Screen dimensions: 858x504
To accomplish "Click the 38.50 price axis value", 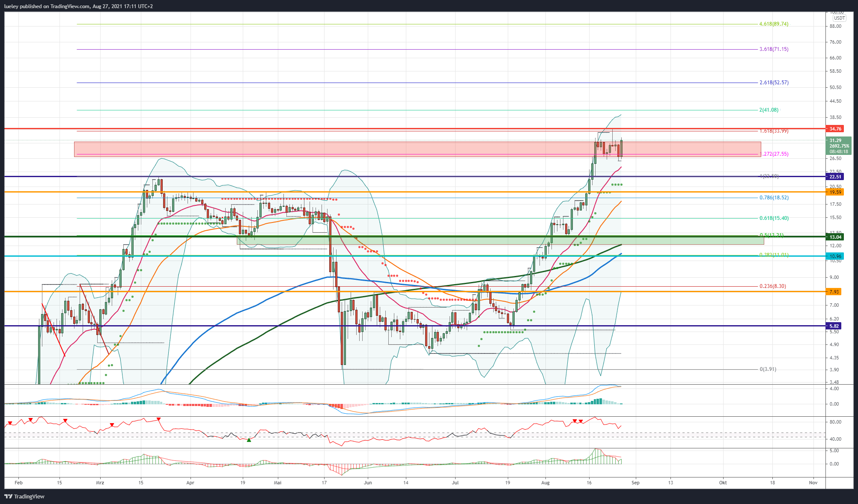I will pos(835,117).
